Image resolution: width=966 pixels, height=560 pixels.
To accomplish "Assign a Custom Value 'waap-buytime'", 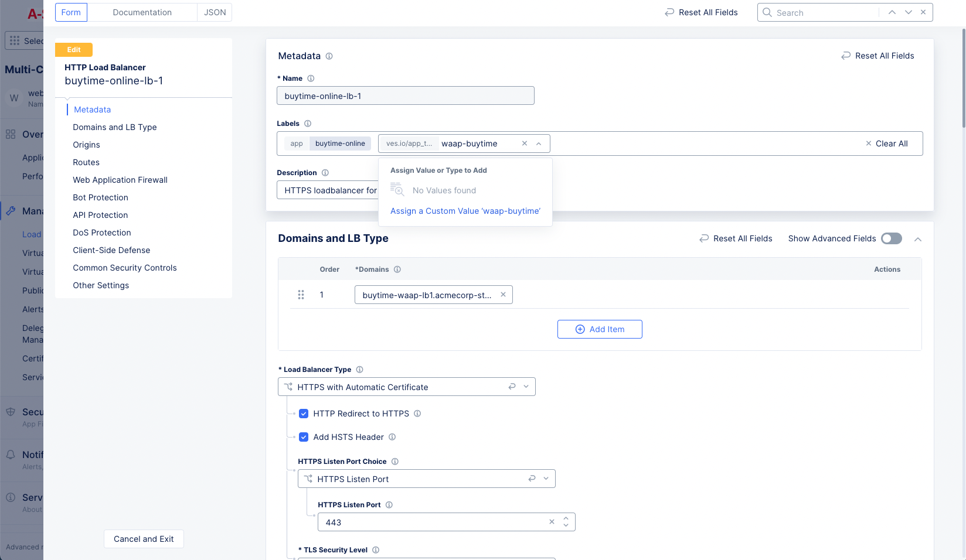I will 465,211.
